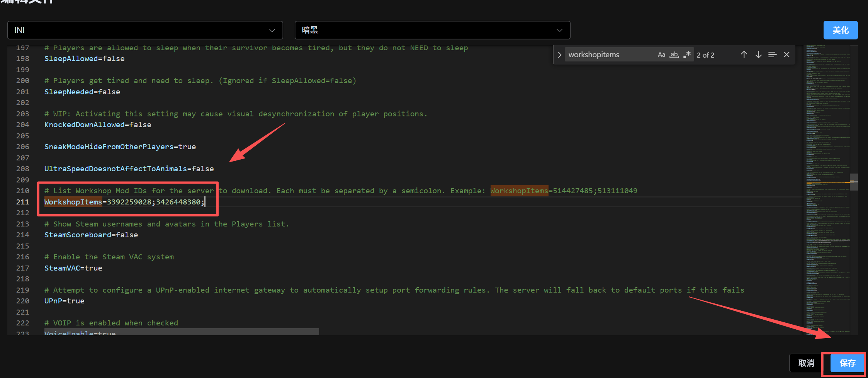
Task: Click line number 217 in gutter
Action: pos(22,268)
